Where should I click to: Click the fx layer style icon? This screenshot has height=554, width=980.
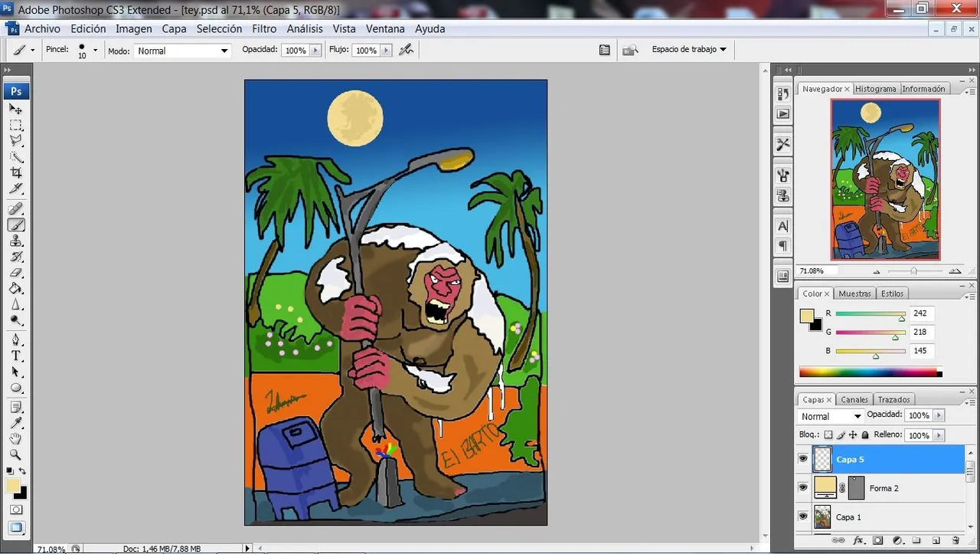pos(858,541)
